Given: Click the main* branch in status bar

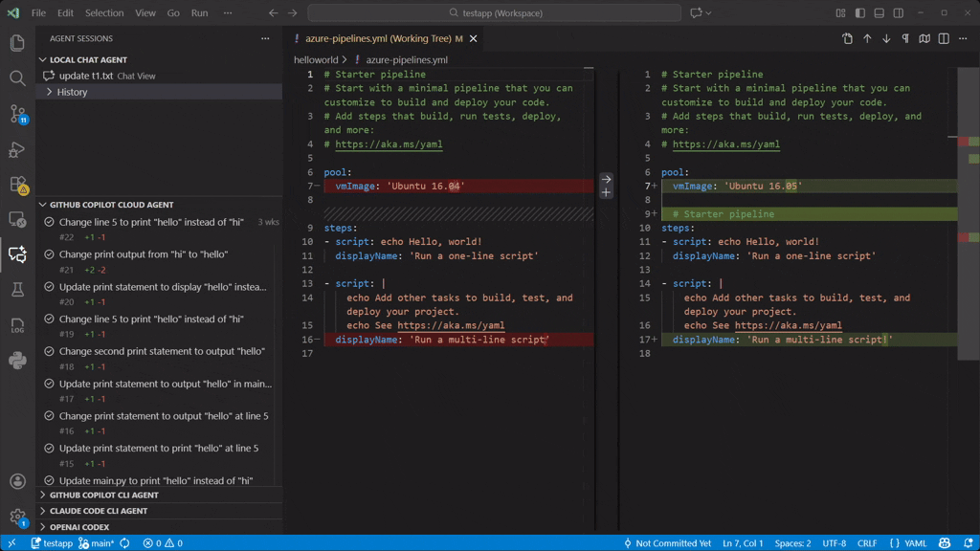Looking at the screenshot, I should (x=97, y=543).
